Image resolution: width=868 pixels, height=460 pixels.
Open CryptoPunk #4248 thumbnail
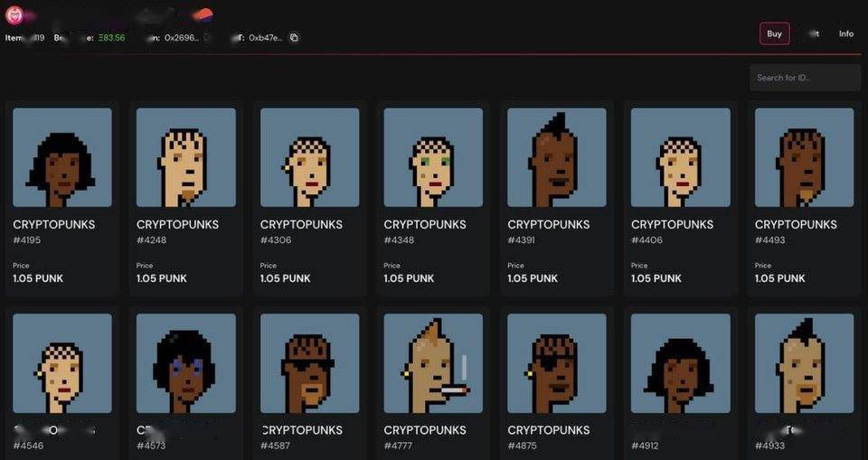click(x=185, y=157)
